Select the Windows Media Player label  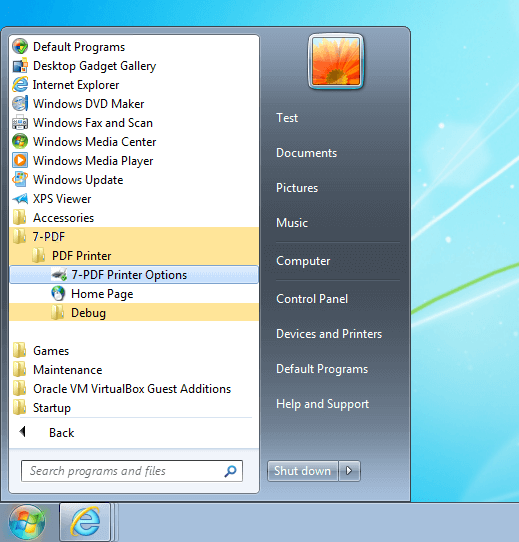point(93,161)
